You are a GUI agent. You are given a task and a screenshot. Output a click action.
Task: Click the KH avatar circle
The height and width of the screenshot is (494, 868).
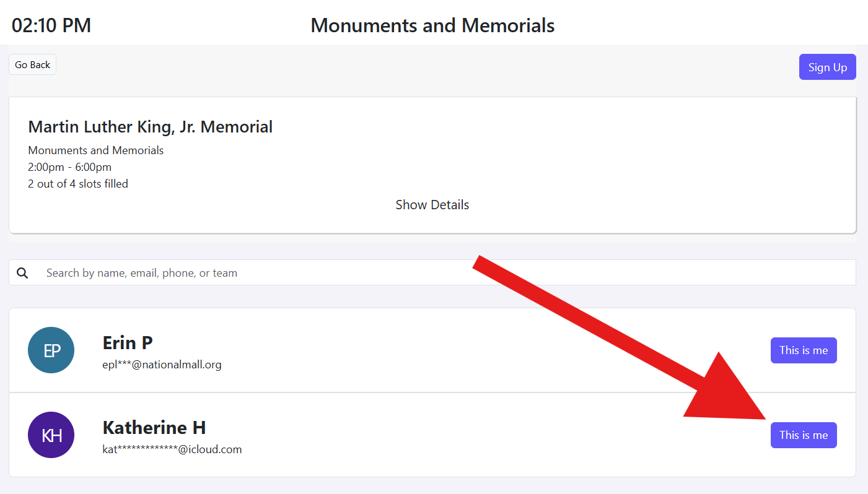[51, 435]
